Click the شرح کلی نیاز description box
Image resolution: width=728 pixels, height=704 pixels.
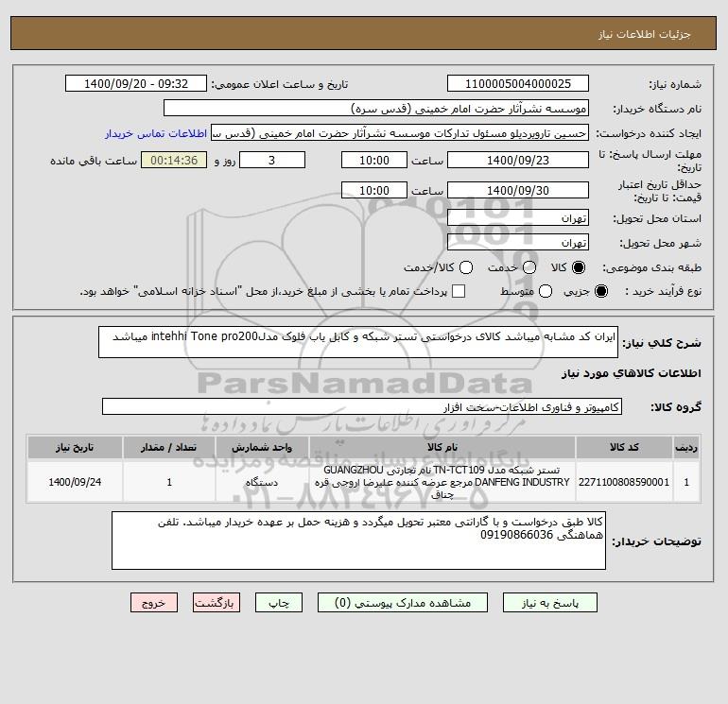click(358, 342)
